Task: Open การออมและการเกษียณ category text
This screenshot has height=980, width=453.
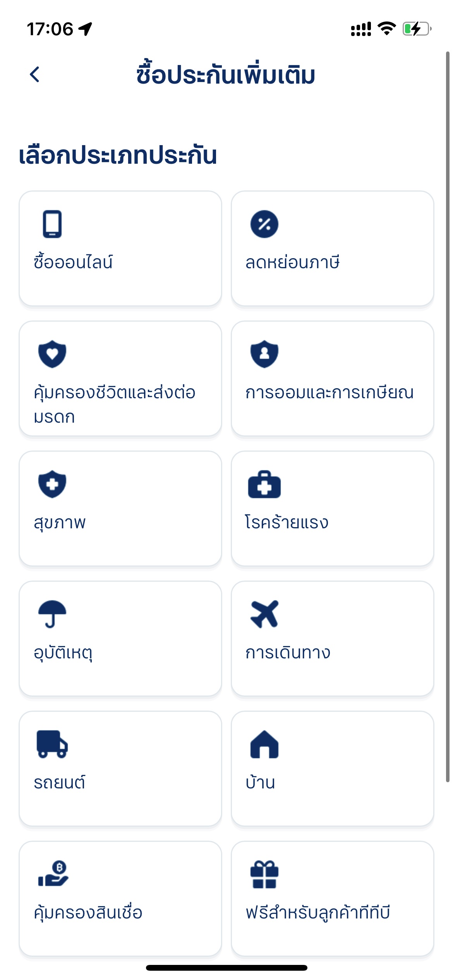Action: (329, 392)
